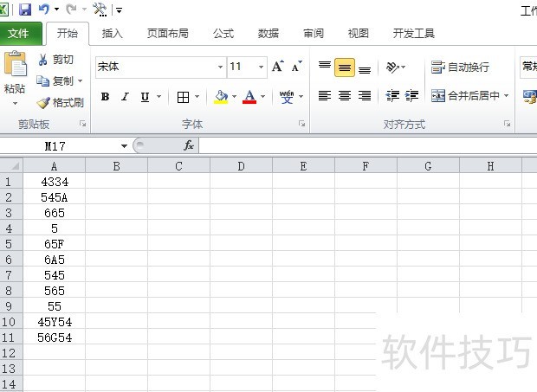Align text right

click(x=365, y=96)
